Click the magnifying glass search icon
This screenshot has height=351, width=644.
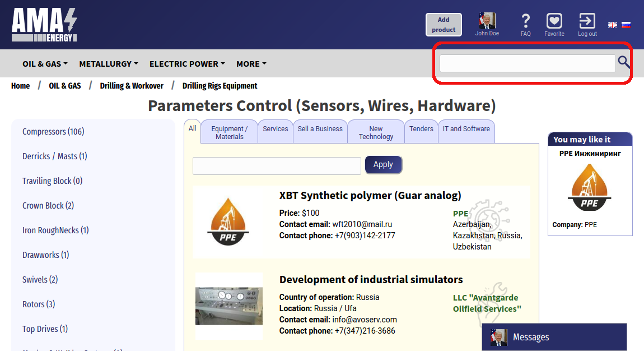point(624,62)
